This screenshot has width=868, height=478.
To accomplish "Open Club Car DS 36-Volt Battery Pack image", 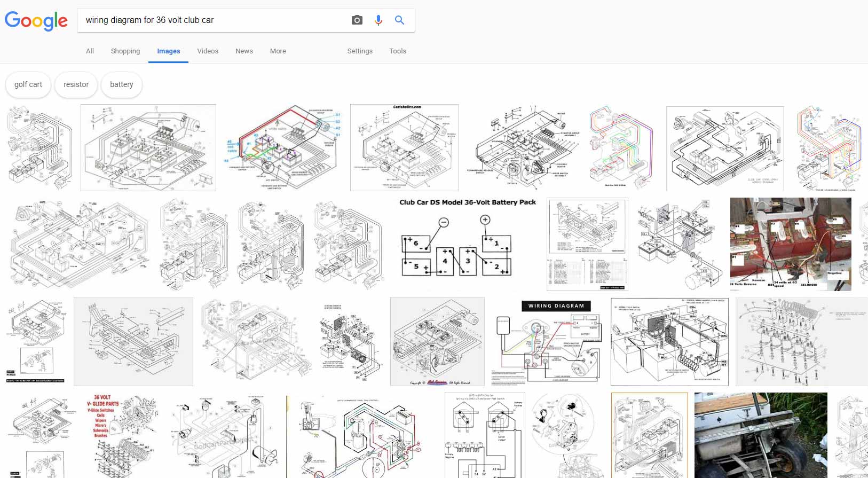I will tap(467, 244).
